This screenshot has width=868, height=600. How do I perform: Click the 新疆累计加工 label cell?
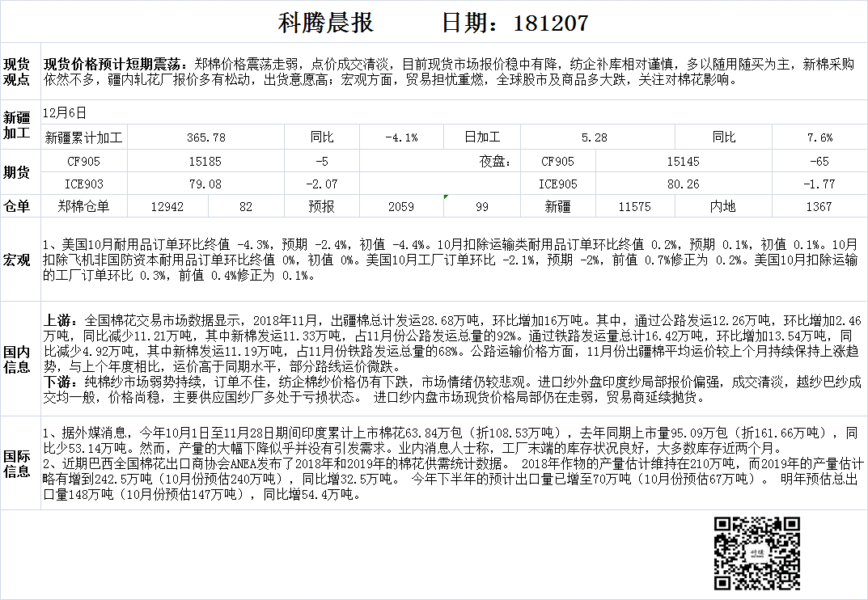coord(84,137)
